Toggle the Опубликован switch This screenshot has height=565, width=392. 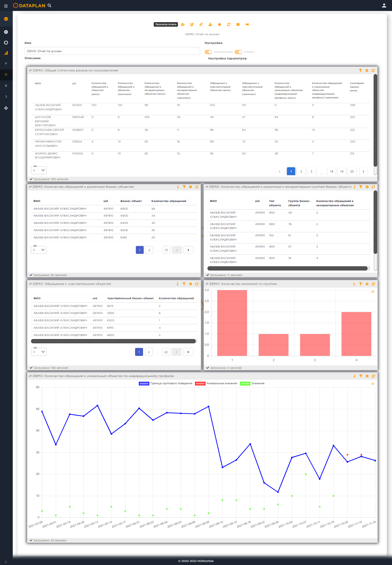coord(208,52)
